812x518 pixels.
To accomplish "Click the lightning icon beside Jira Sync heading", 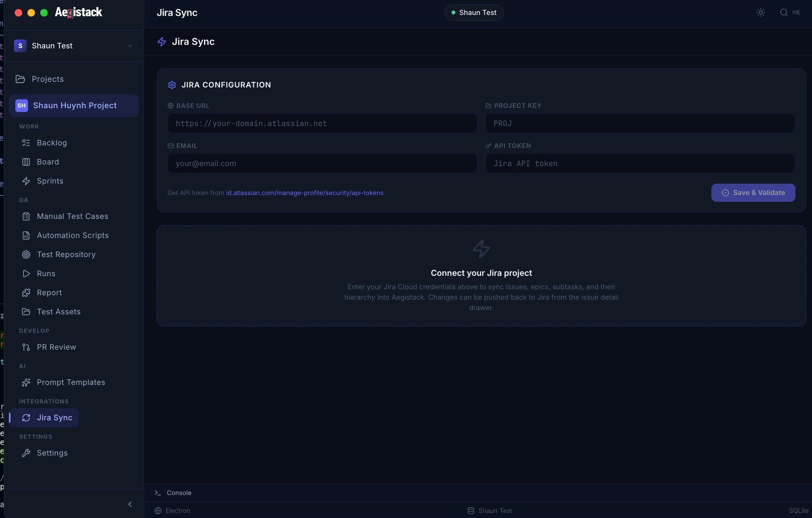I will pyautogui.click(x=162, y=41).
